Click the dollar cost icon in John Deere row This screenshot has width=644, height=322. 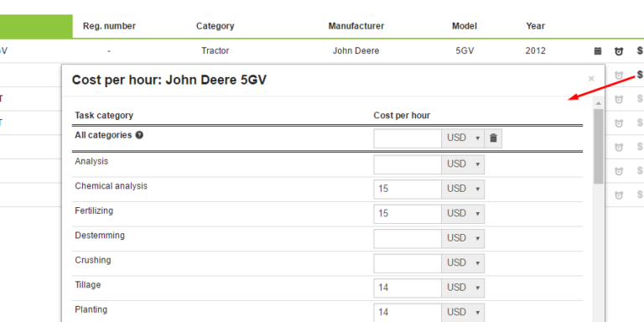coord(640,50)
